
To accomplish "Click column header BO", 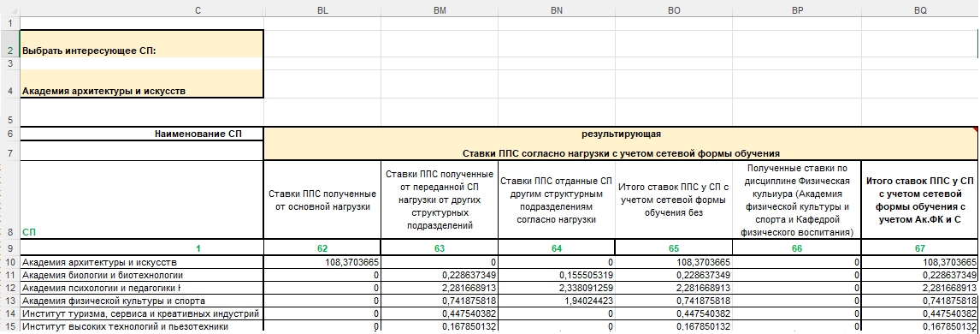I will (x=674, y=10).
